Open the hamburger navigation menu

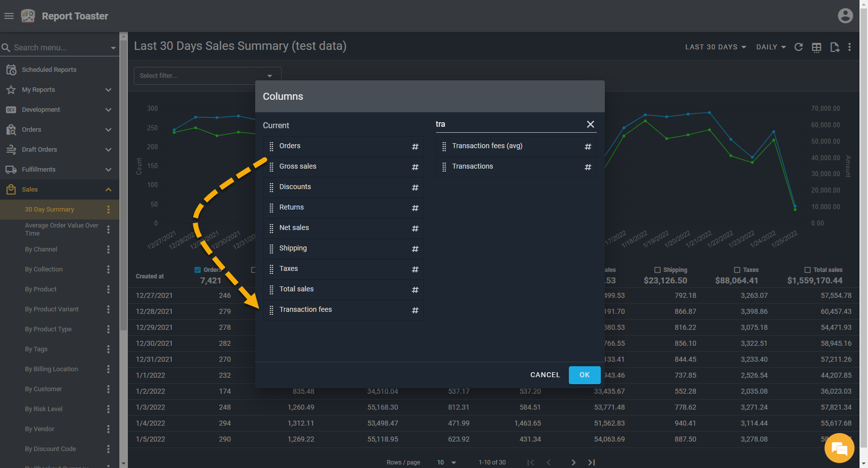pos(8,16)
